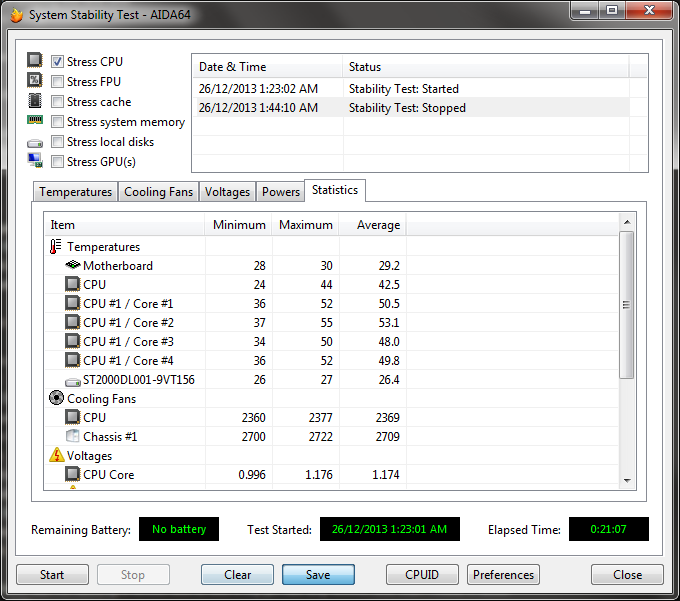Select the Statistics tab
Screen dimensions: 680x601
tap(335, 190)
